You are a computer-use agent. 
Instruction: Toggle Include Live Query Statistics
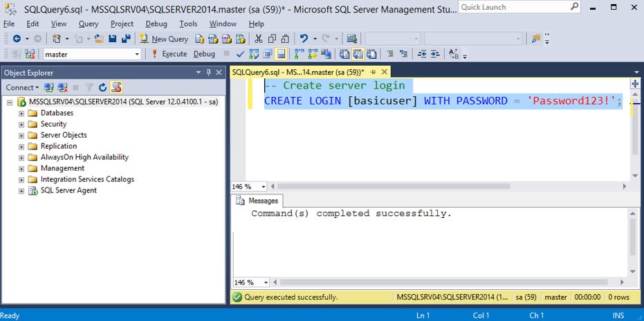point(313,54)
